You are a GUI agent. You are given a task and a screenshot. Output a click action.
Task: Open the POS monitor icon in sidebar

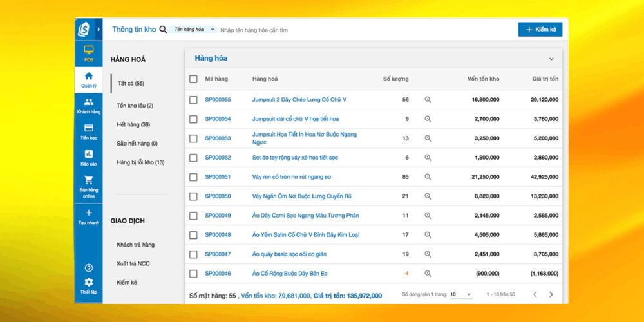pos(88,51)
